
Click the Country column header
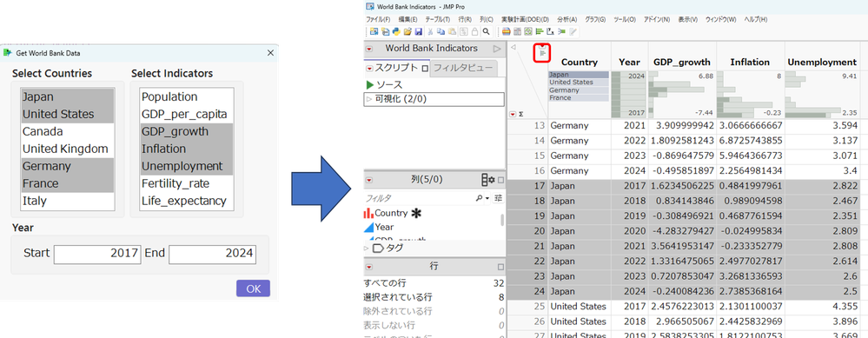point(579,63)
